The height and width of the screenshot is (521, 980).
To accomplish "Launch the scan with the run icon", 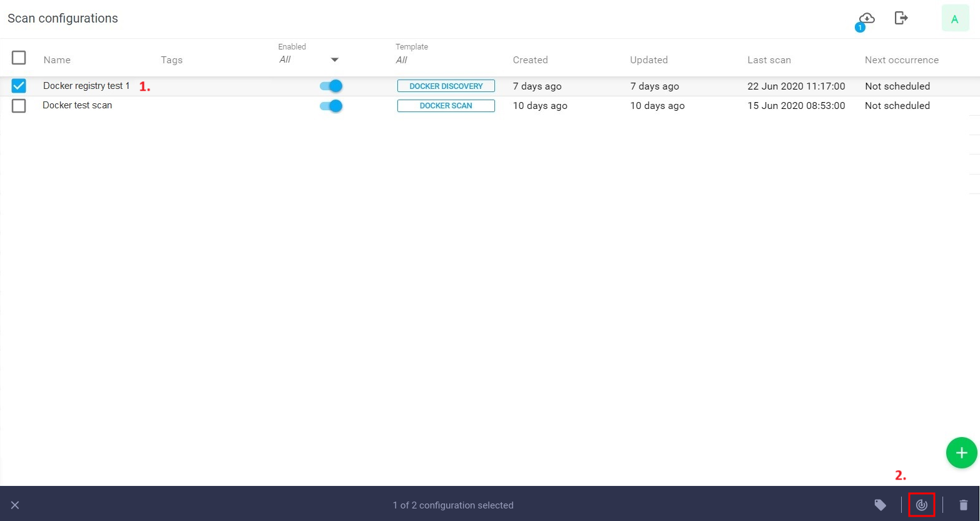I will (921, 505).
